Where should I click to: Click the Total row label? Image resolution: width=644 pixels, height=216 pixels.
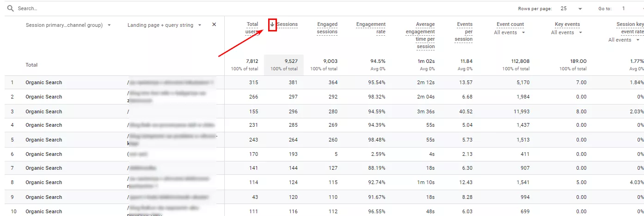pyautogui.click(x=31, y=65)
